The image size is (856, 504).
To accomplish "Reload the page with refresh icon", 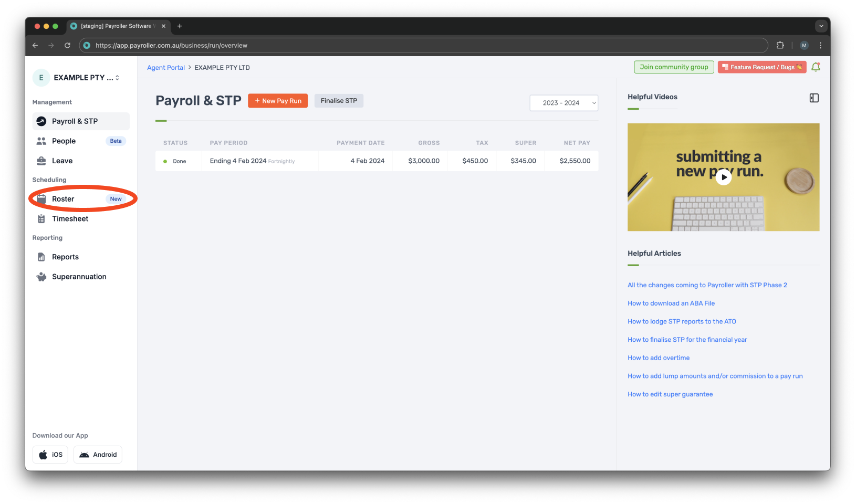I will click(x=67, y=46).
